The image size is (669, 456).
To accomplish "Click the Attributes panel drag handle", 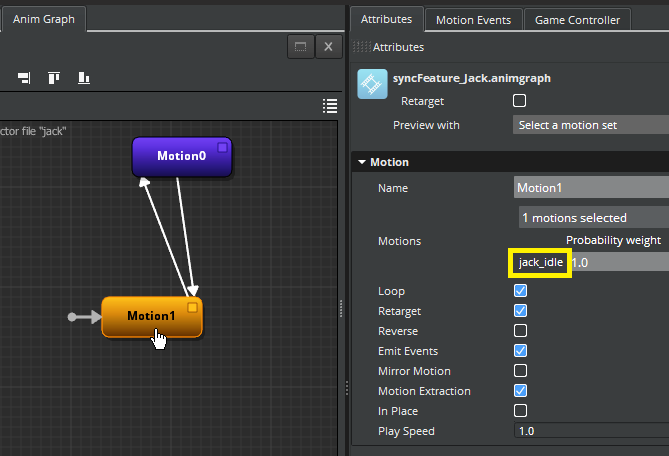I will click(361, 47).
